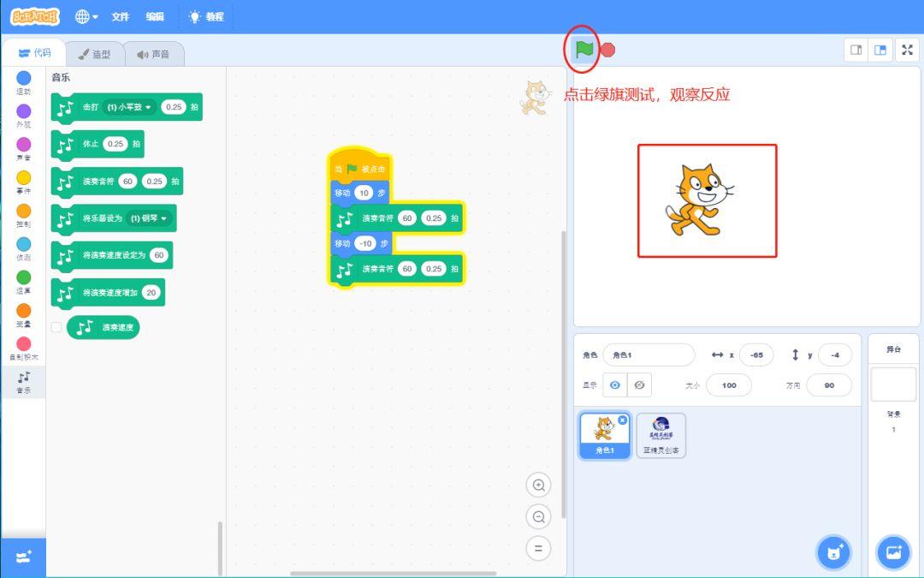Viewport: 924px width, 578px height.
Task: Click the 移动 10 步 block value
Action: pyautogui.click(x=364, y=193)
